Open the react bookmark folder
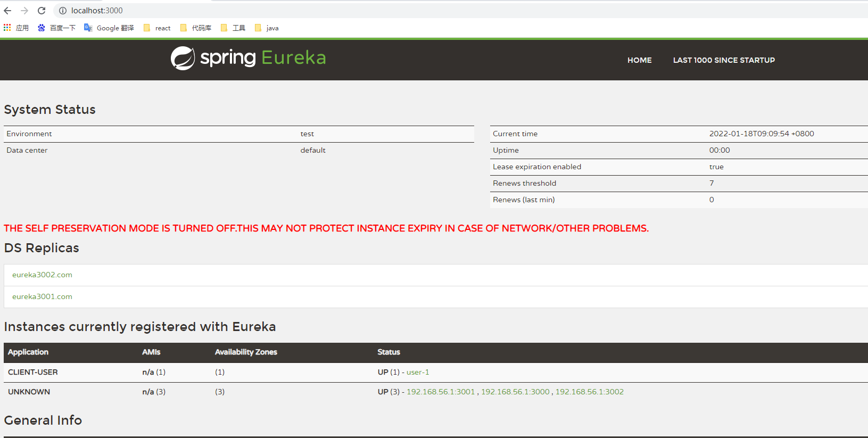868x438 pixels. click(157, 28)
